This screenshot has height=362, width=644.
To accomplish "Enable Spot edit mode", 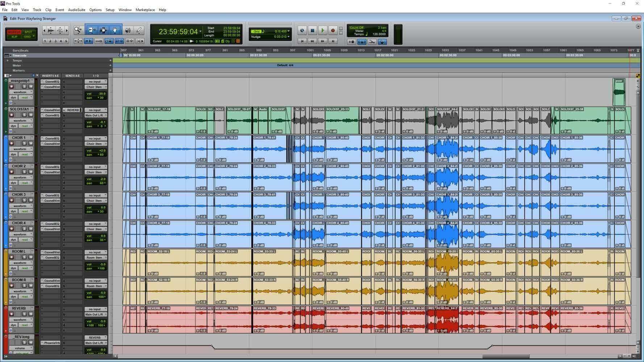I will 28,32.
